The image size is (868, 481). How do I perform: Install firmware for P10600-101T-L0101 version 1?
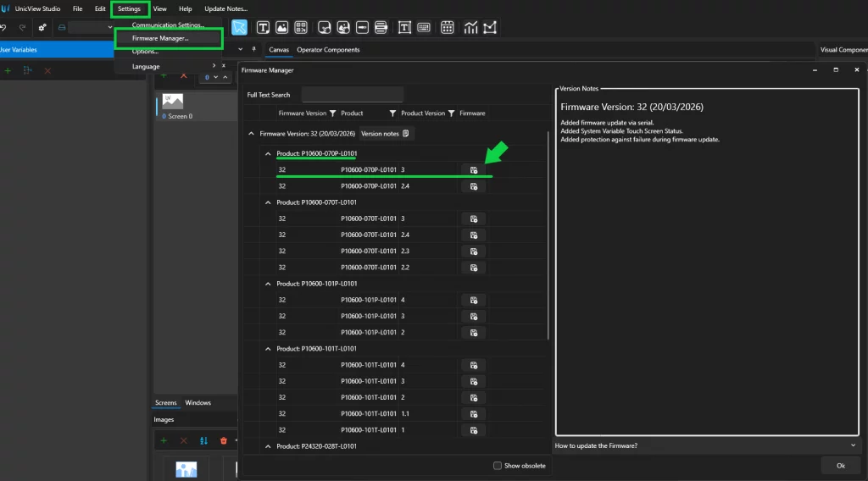pos(474,430)
